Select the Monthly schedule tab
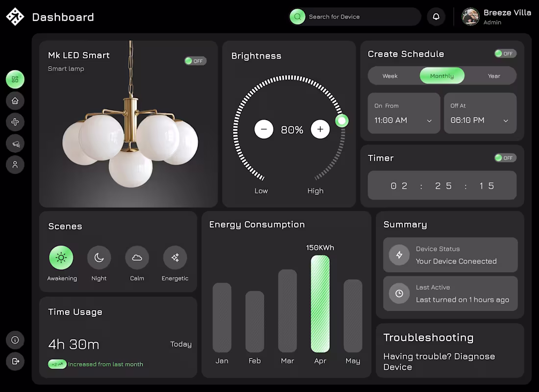Image resolution: width=539 pixels, height=392 pixels. [x=442, y=75]
